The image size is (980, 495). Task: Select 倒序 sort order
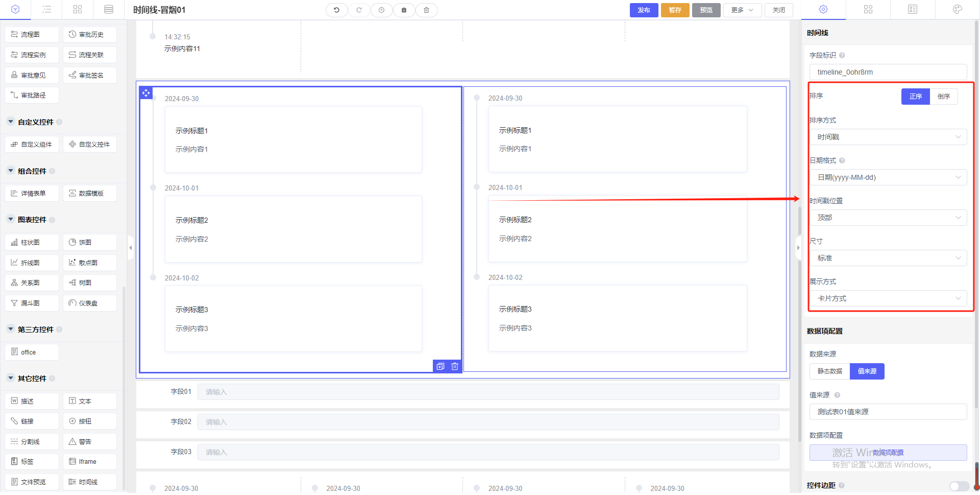click(x=943, y=97)
